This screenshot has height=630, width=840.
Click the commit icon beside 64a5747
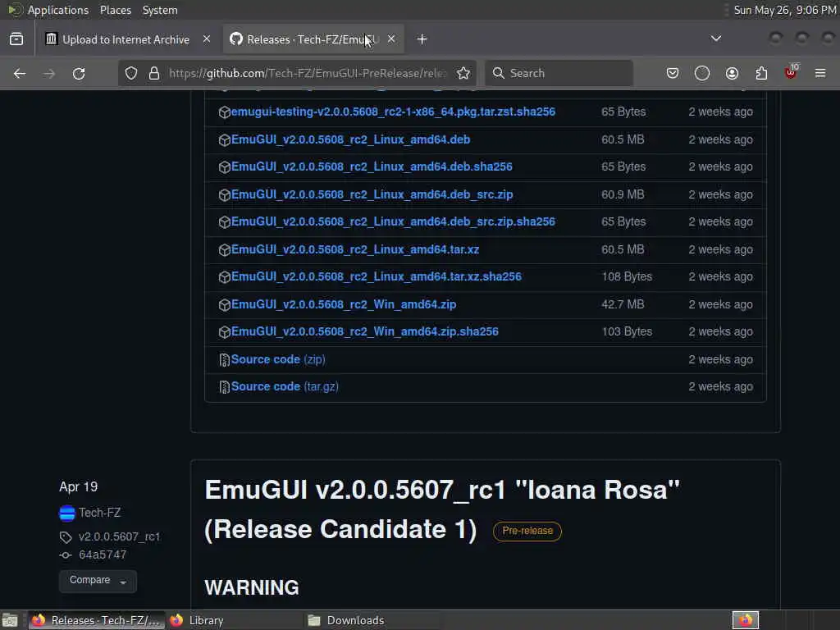click(x=66, y=555)
